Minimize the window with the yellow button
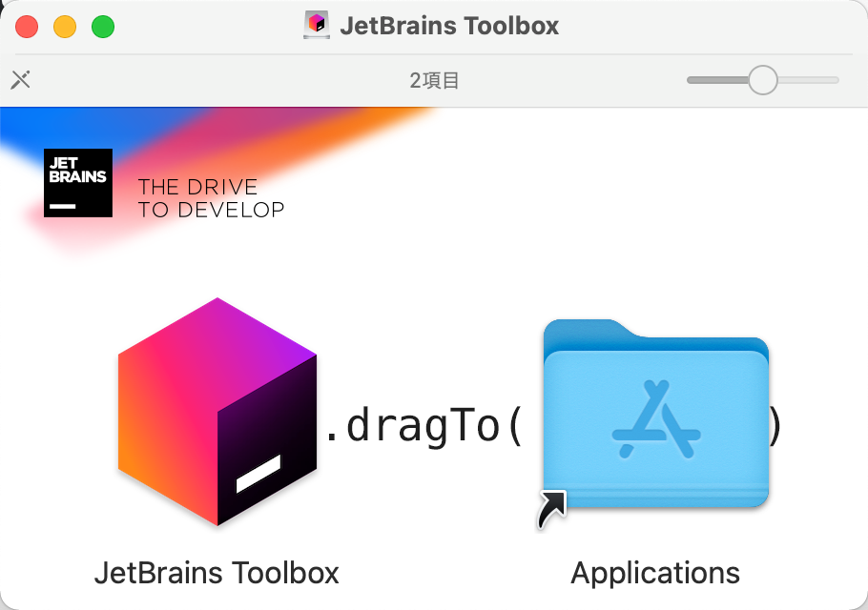Viewport: 868px width, 610px height. click(65, 27)
